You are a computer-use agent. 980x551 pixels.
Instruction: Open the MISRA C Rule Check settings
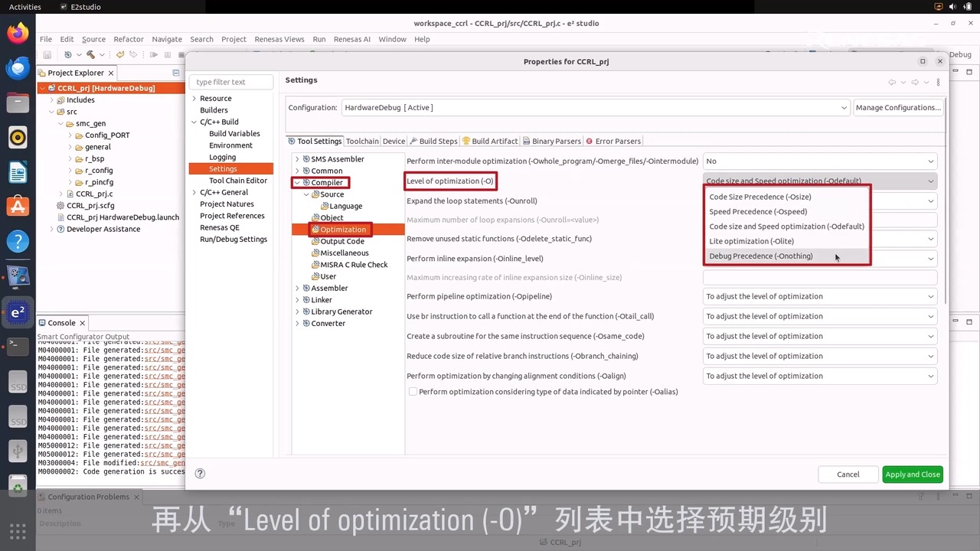click(354, 264)
